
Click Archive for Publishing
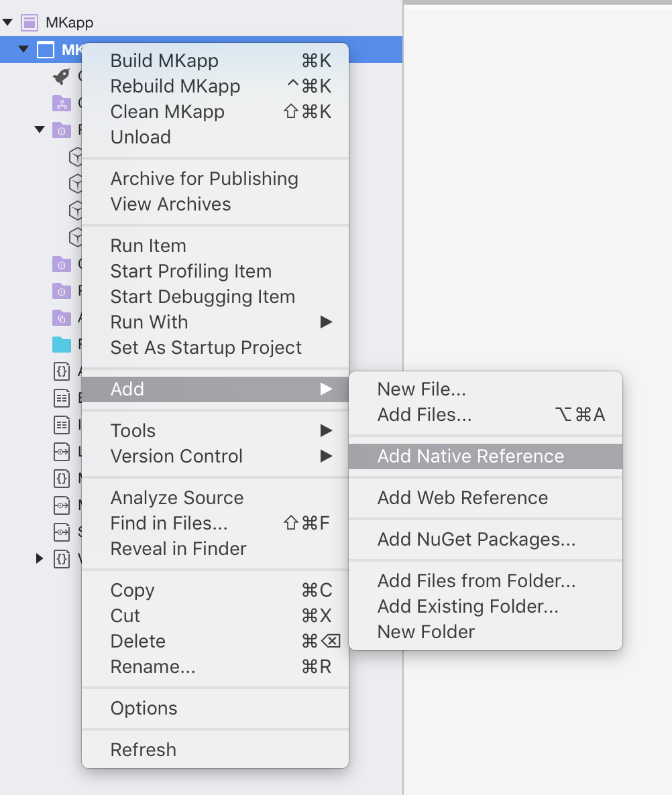[x=204, y=178]
